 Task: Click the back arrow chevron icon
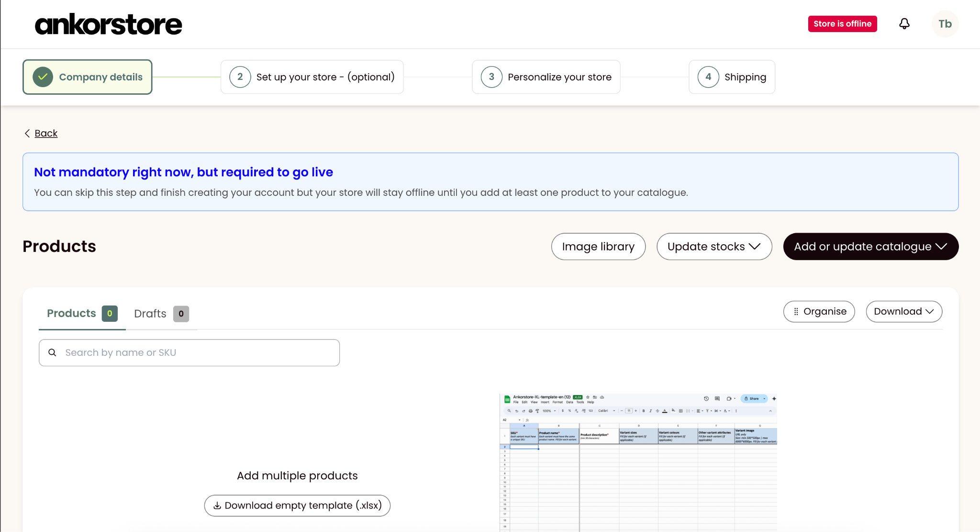(x=27, y=133)
